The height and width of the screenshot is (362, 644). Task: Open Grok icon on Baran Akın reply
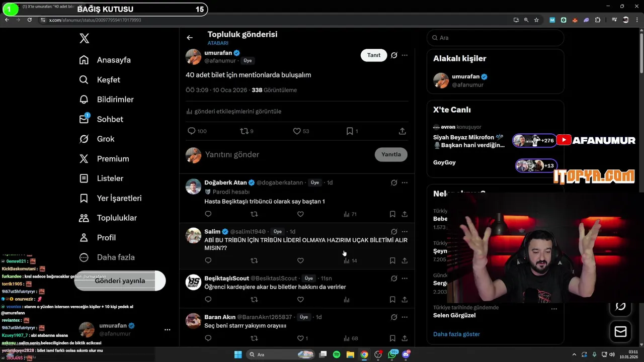tap(394, 317)
